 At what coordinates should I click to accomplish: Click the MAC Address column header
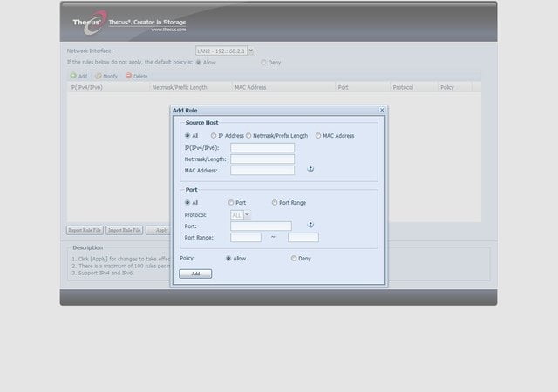[283, 87]
